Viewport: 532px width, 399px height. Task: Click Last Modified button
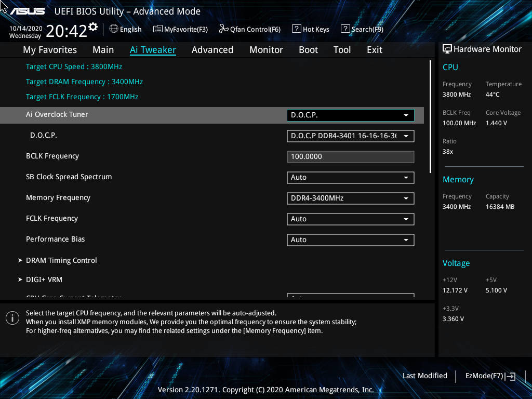pyautogui.click(x=425, y=376)
